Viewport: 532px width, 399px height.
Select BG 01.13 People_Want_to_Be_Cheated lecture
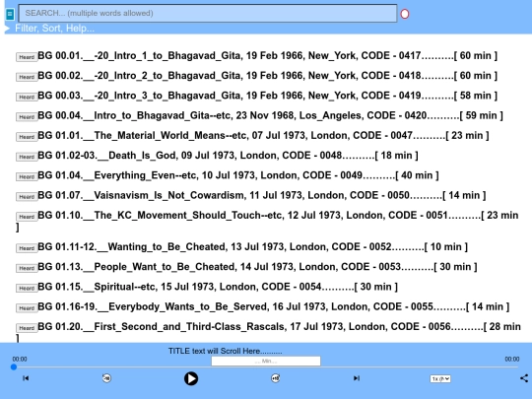[x=257, y=267]
